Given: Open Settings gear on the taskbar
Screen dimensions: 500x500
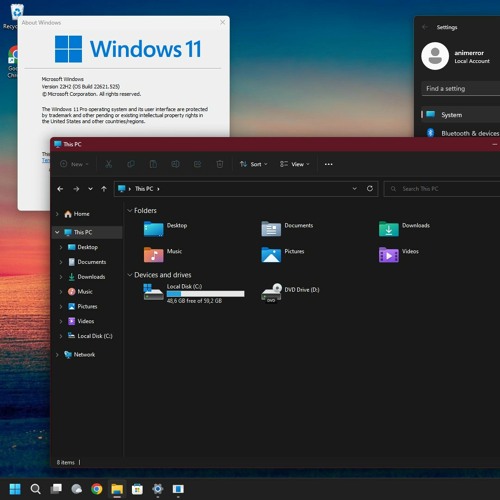Looking at the screenshot, I should (x=158, y=489).
